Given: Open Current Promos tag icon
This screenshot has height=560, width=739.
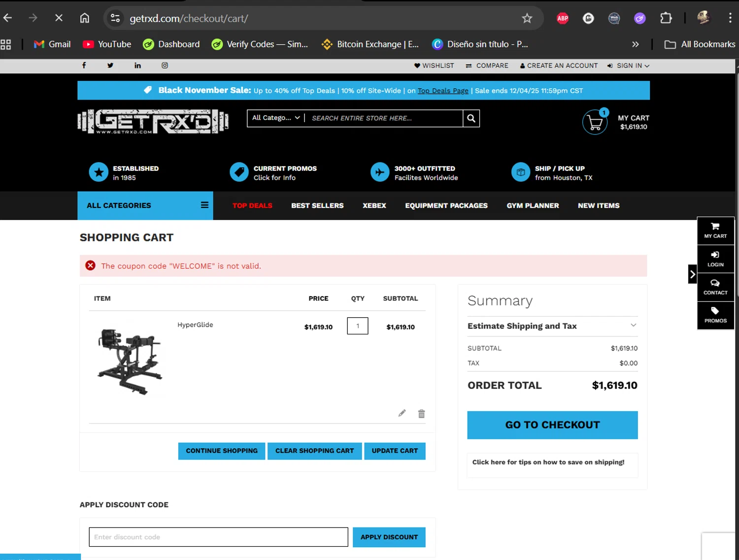Looking at the screenshot, I should click(239, 172).
